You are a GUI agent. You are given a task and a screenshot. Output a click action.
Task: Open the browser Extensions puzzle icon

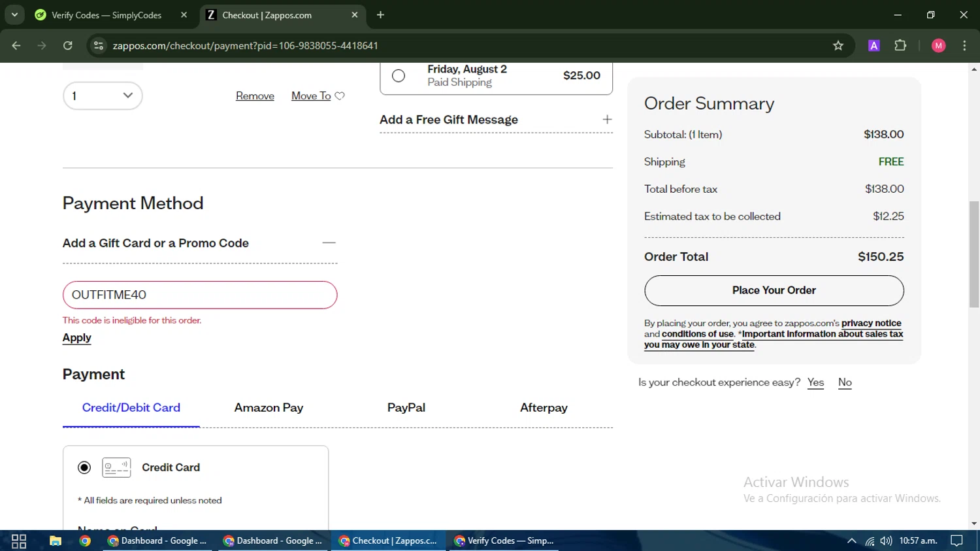pyautogui.click(x=900, y=46)
